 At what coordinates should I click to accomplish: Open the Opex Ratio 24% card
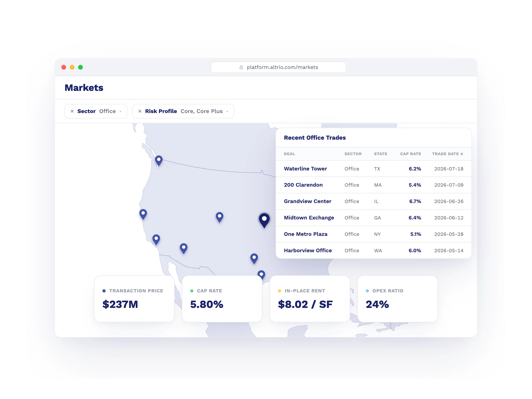(397, 299)
